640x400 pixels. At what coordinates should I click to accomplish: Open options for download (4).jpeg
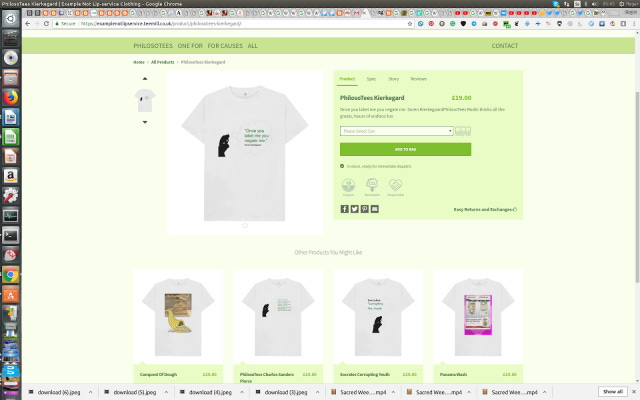click(x=242, y=392)
